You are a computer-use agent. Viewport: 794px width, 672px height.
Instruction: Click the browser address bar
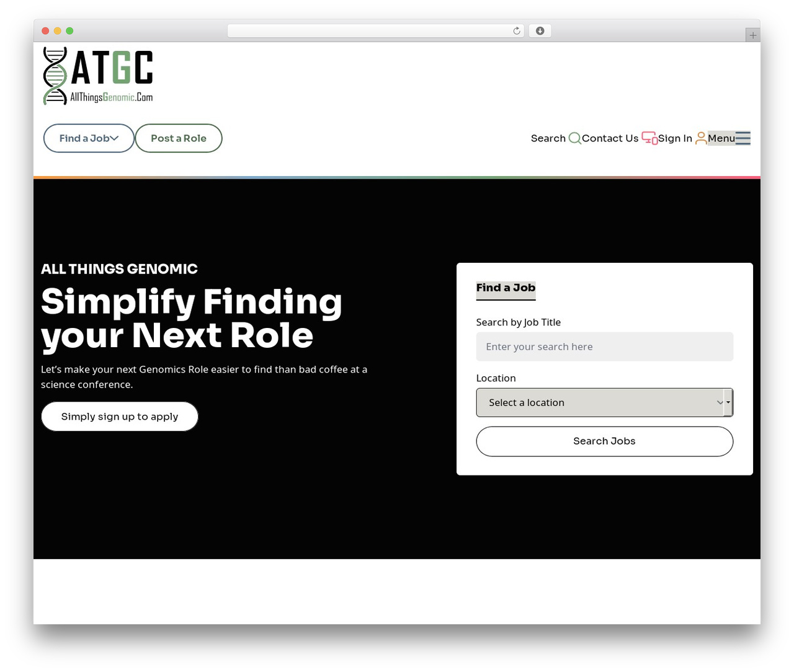point(376,31)
